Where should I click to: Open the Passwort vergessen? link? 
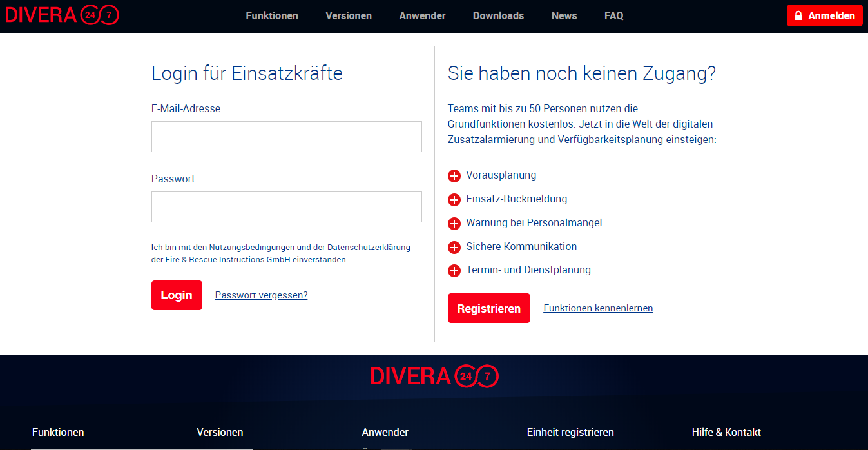262,295
